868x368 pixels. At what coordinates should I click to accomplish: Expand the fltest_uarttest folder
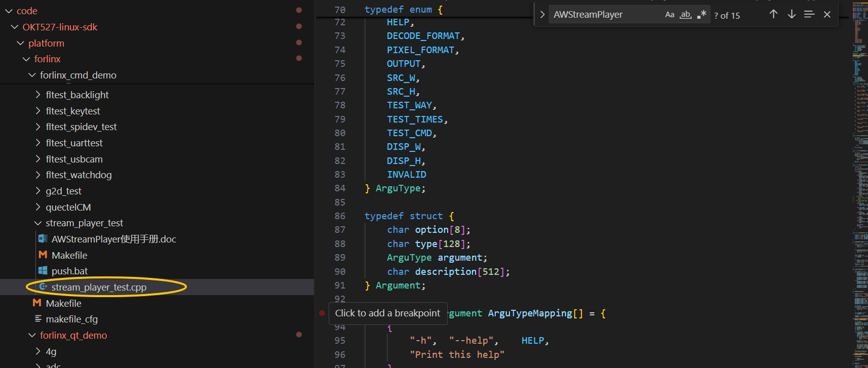tap(38, 143)
